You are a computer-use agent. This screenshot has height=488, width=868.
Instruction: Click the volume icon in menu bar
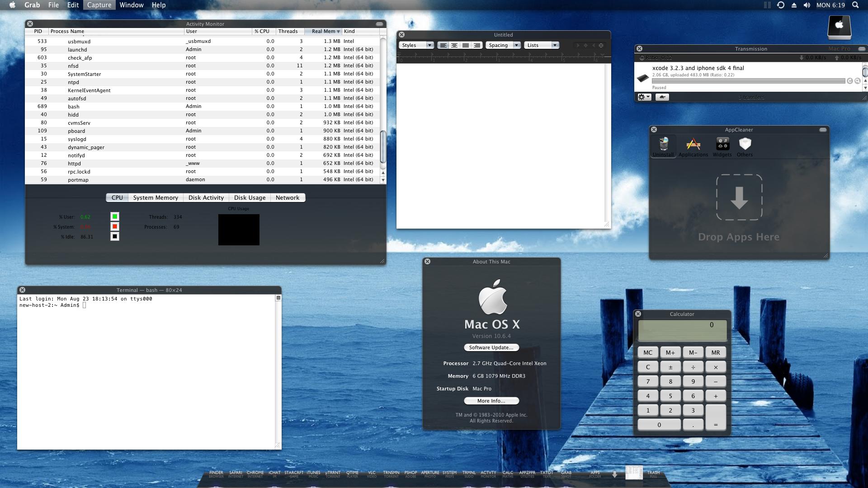click(x=807, y=5)
